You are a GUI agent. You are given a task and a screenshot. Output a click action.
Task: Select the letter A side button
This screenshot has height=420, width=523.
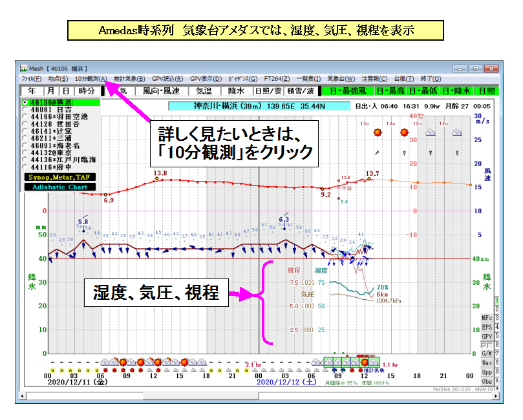(x=497, y=381)
